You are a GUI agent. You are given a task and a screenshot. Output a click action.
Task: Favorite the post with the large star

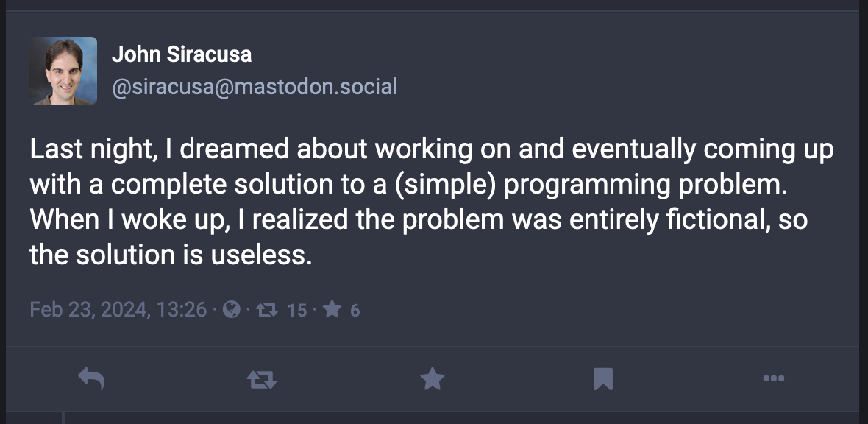[432, 379]
